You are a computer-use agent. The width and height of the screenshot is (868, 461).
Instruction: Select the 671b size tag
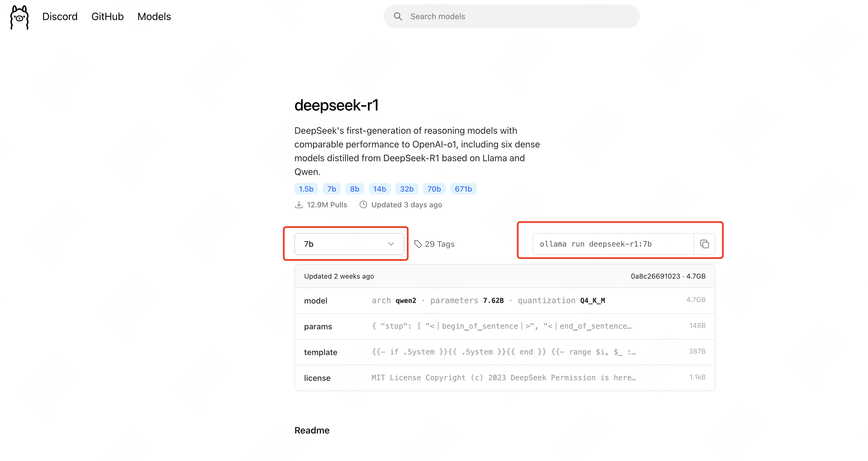point(463,189)
